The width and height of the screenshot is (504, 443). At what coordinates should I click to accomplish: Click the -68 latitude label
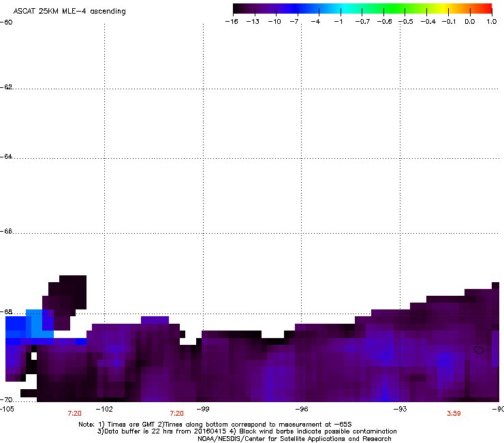point(6,311)
